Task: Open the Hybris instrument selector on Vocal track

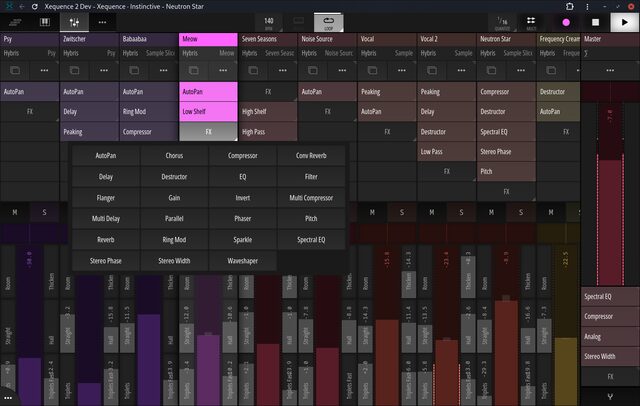Action: [387, 53]
